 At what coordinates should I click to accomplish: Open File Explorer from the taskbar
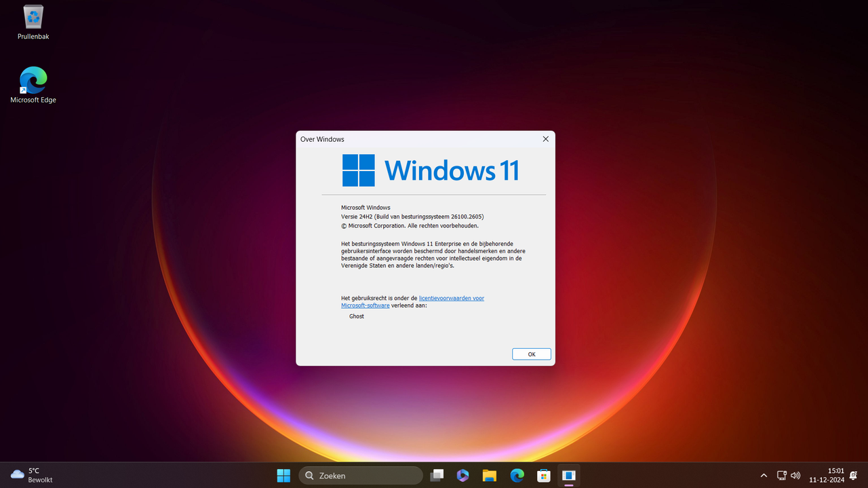(x=490, y=475)
